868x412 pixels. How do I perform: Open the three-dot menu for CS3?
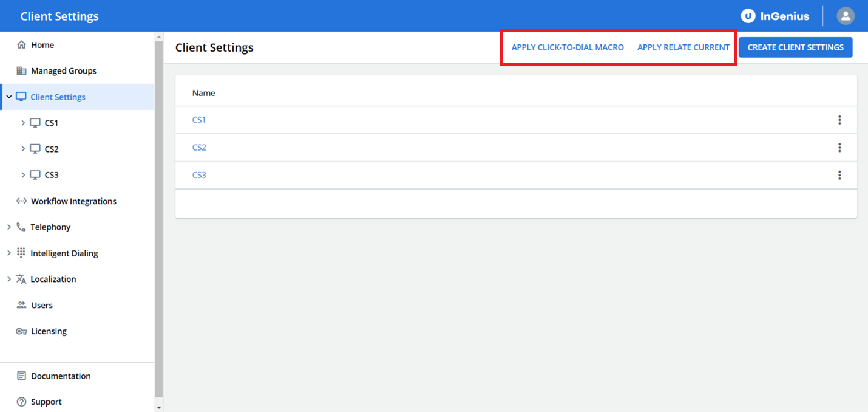(x=839, y=175)
